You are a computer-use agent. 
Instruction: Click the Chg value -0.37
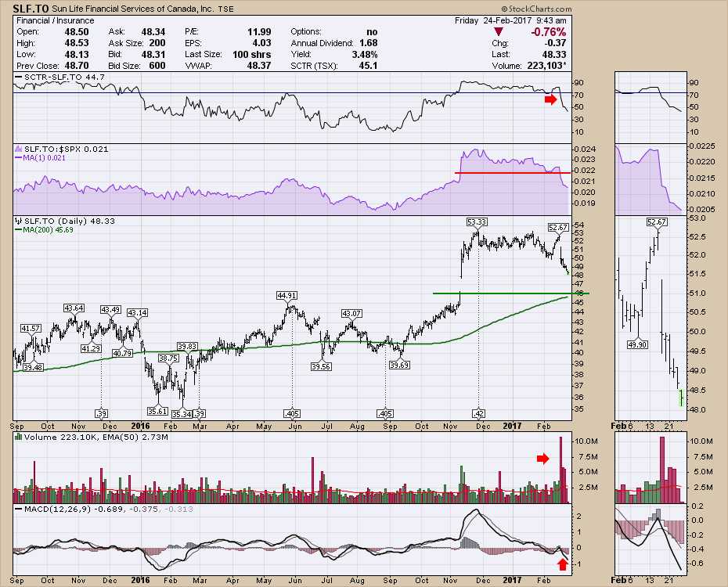[555, 43]
